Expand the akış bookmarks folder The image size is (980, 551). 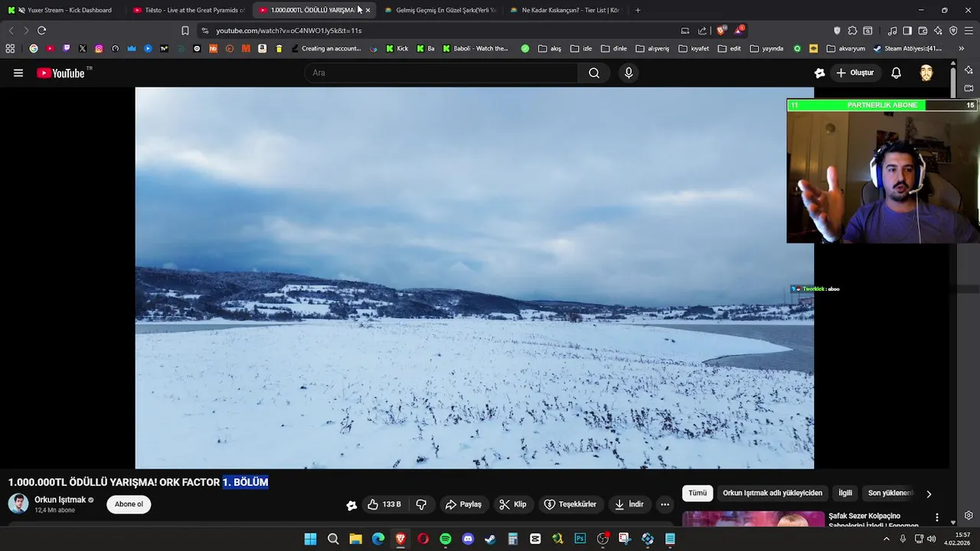tap(550, 48)
